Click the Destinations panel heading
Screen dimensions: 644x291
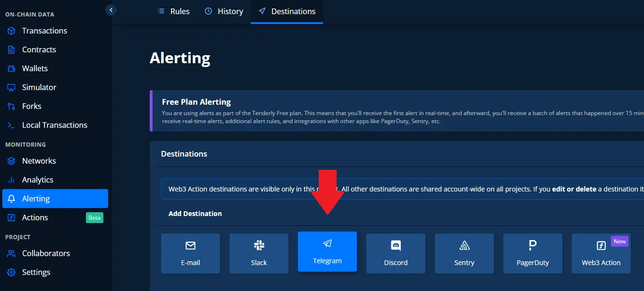tap(184, 154)
